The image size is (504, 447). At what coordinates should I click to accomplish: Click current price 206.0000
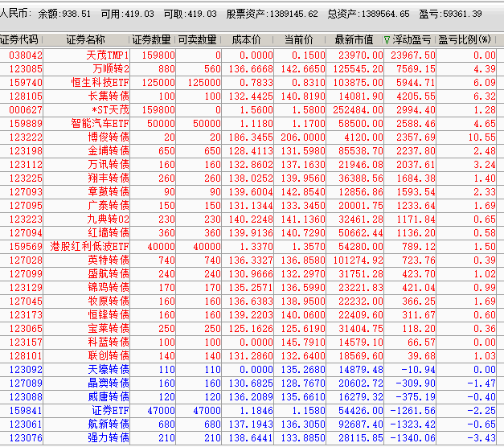coord(303,137)
